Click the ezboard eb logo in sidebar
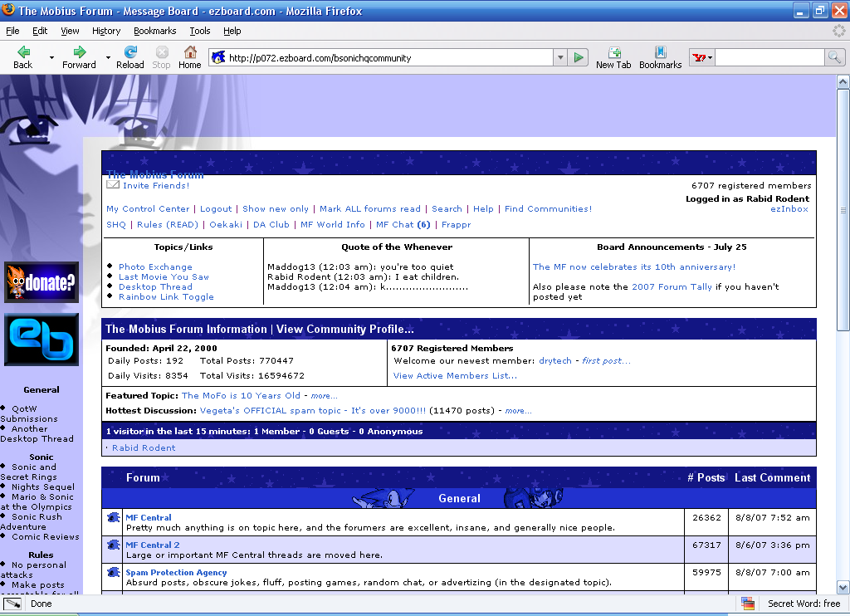This screenshot has height=616, width=850. 42,340
